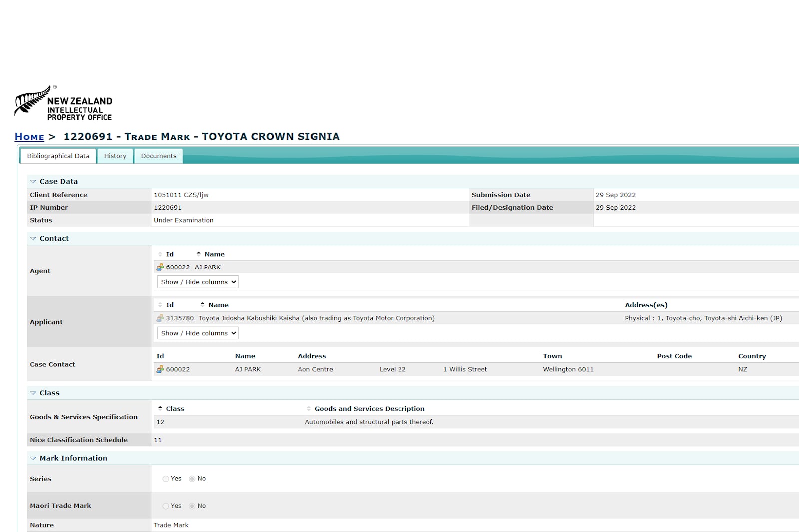Click the Country column header

pyautogui.click(x=752, y=356)
